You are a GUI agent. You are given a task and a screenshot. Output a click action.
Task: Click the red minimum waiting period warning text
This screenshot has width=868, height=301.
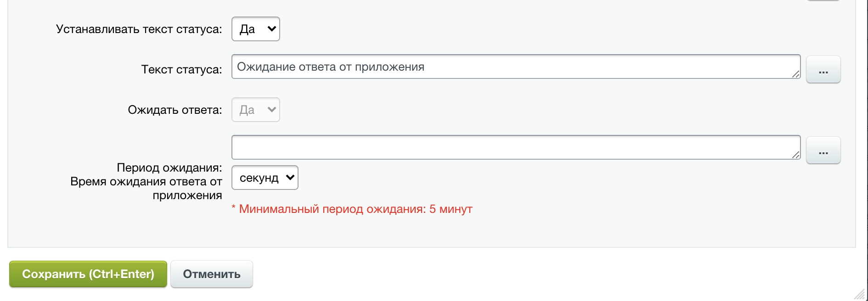(352, 209)
